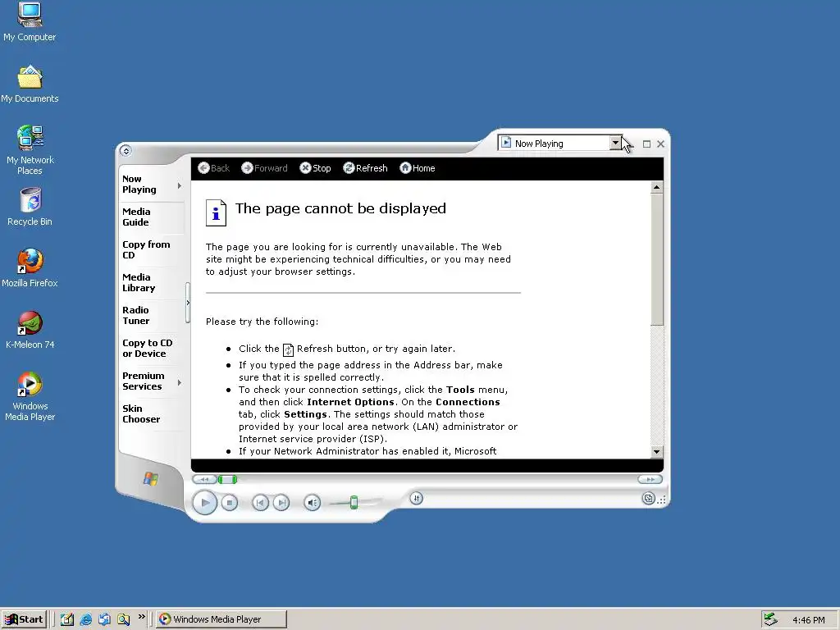Open the Premium Services tab
The width and height of the screenshot is (840, 630).
[148, 381]
